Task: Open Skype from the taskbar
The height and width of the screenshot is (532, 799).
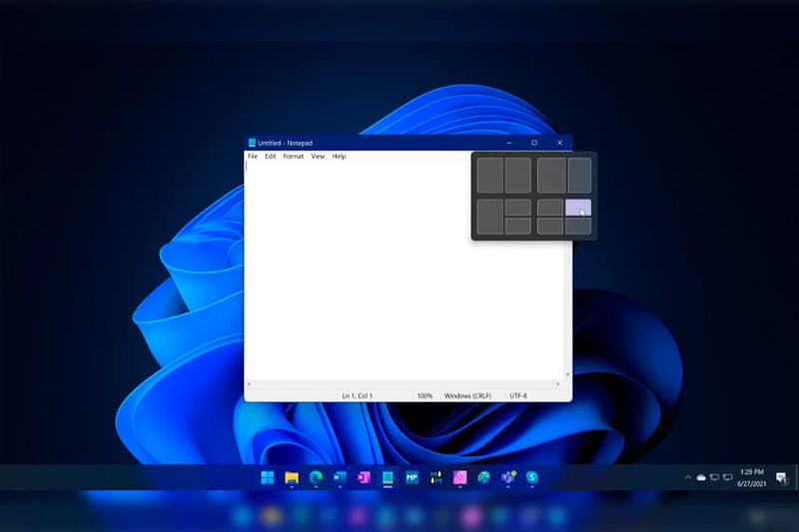Action: (532, 477)
